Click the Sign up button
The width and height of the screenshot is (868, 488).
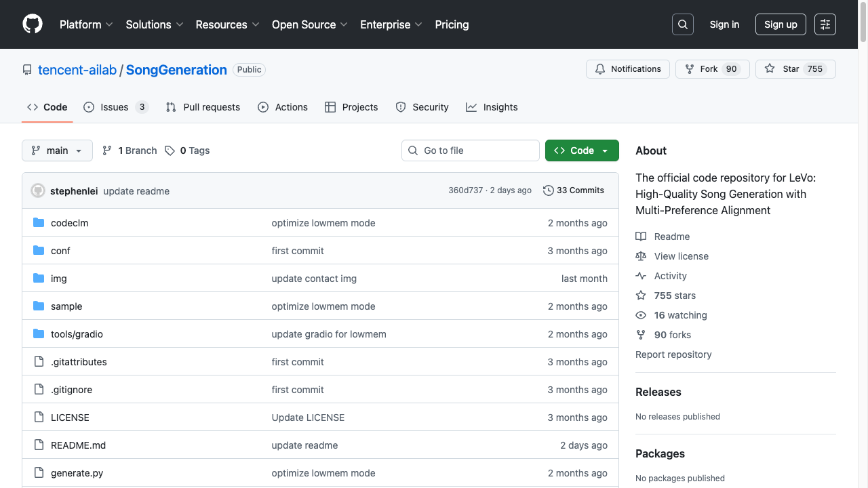point(781,24)
